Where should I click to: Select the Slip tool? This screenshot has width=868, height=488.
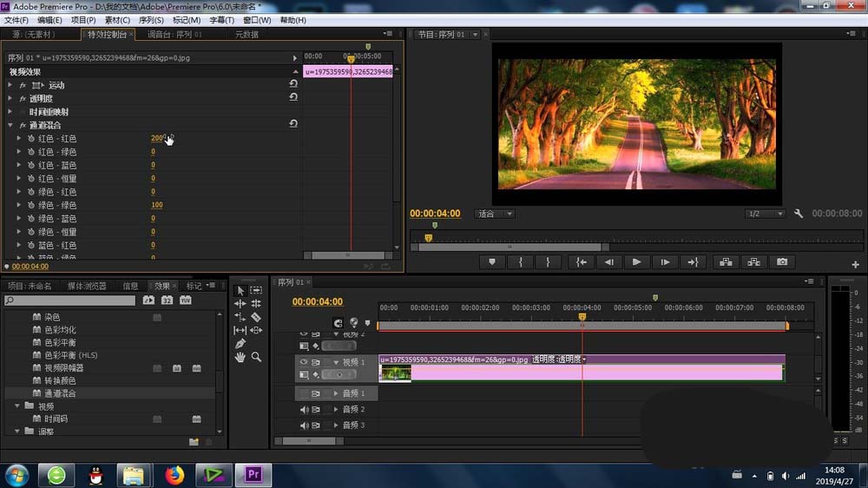click(240, 330)
